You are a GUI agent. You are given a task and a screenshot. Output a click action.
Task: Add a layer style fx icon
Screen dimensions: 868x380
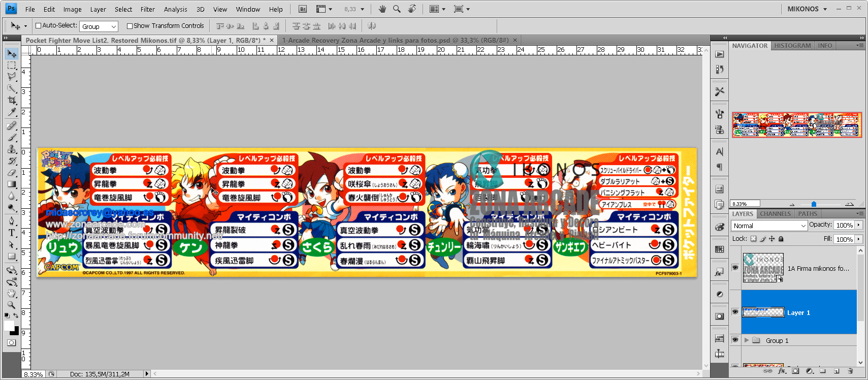(782, 371)
